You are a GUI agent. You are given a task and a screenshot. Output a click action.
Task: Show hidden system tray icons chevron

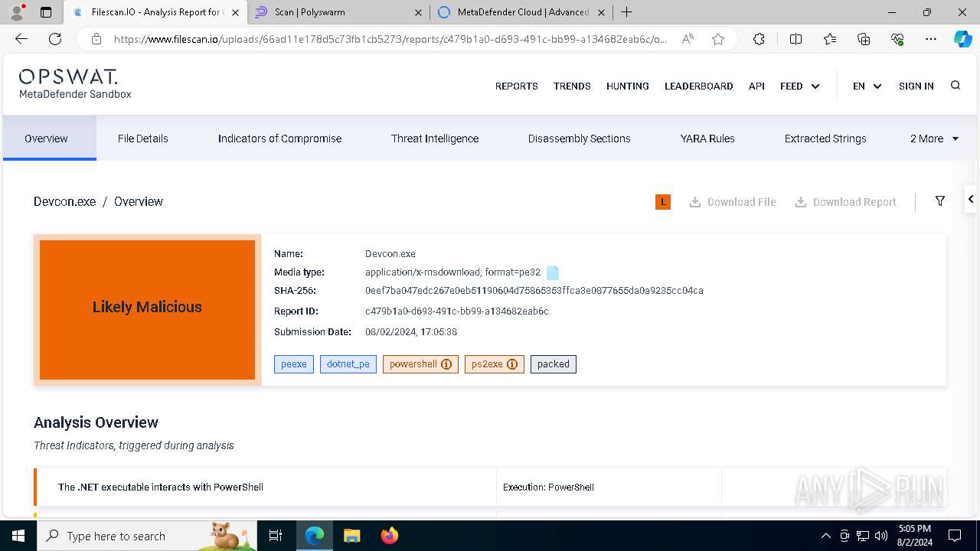(x=825, y=536)
